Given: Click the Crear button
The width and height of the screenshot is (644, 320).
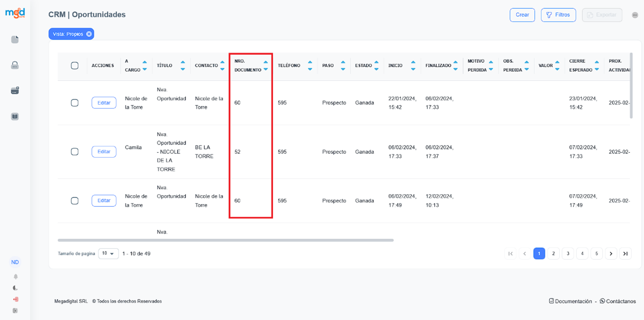Looking at the screenshot, I should click(x=522, y=15).
